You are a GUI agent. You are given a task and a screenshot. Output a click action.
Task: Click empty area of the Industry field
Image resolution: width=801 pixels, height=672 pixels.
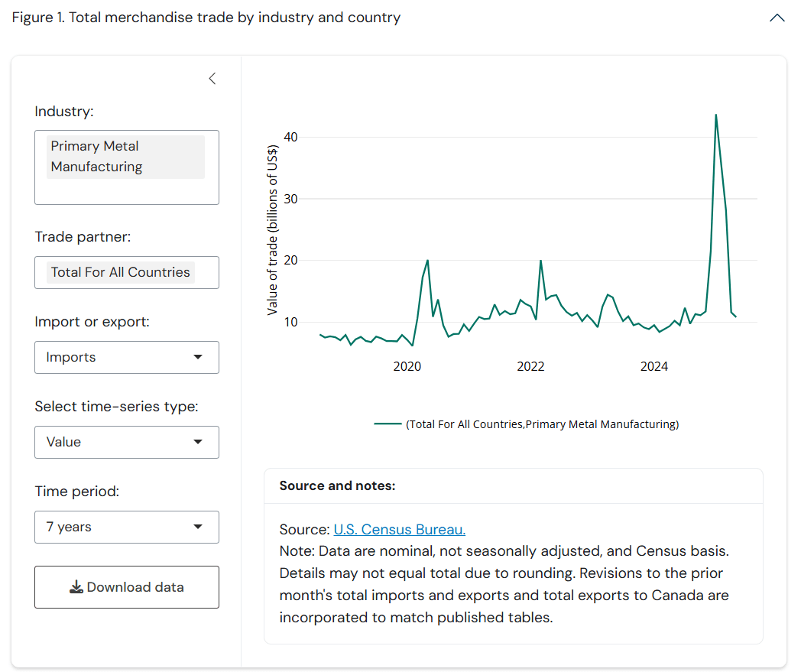tap(126, 192)
